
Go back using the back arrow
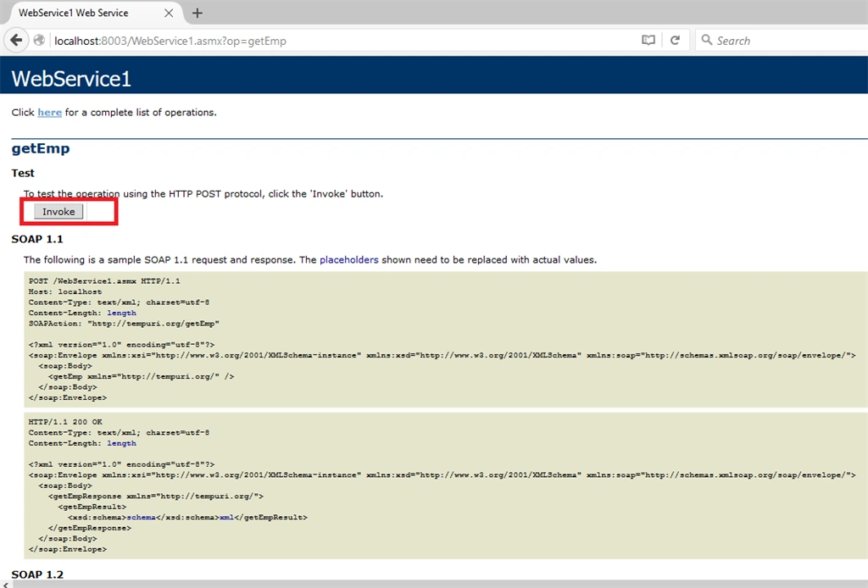(16, 40)
